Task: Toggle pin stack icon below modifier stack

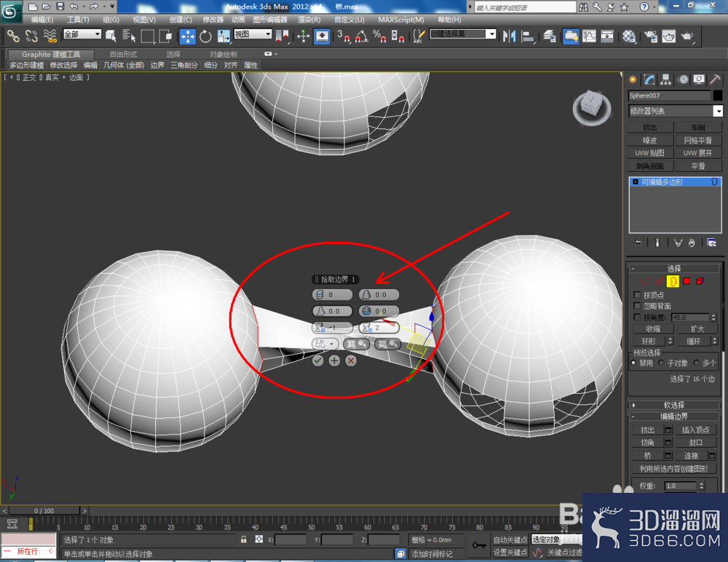Action: (638, 242)
